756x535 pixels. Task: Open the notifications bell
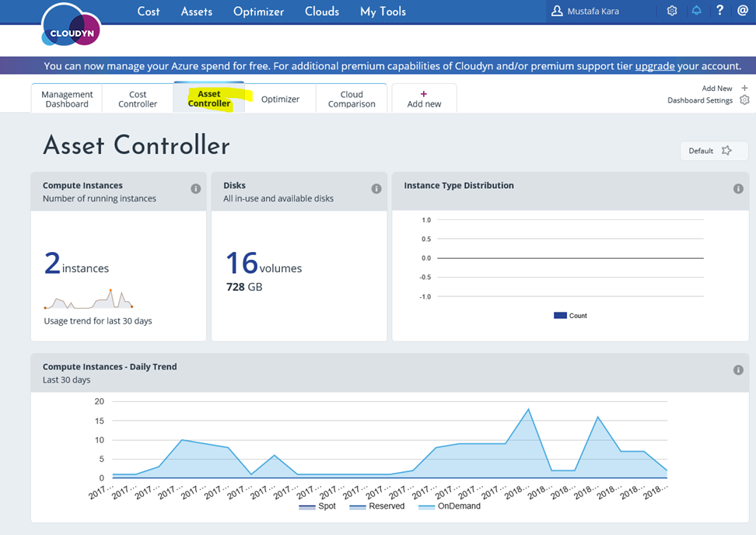696,11
